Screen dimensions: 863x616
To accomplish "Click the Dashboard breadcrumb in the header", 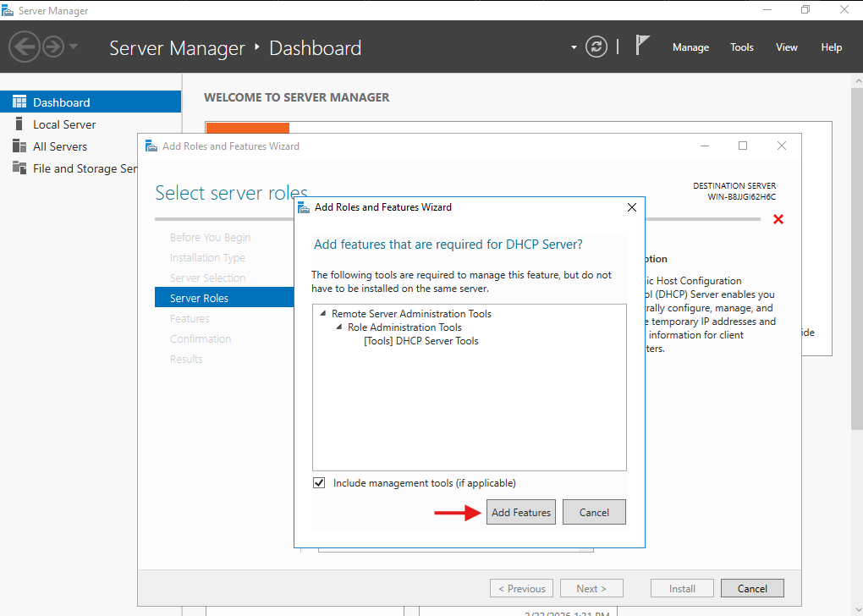I will point(316,48).
